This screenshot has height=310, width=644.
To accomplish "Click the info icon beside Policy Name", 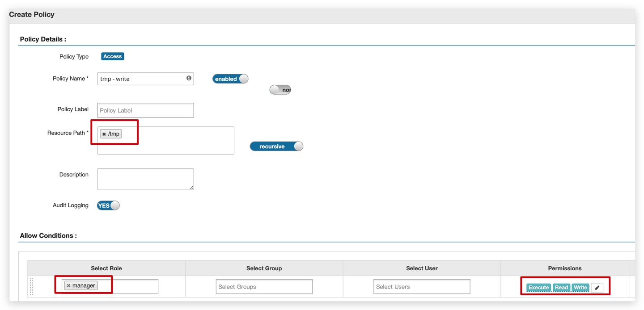I will [x=188, y=79].
